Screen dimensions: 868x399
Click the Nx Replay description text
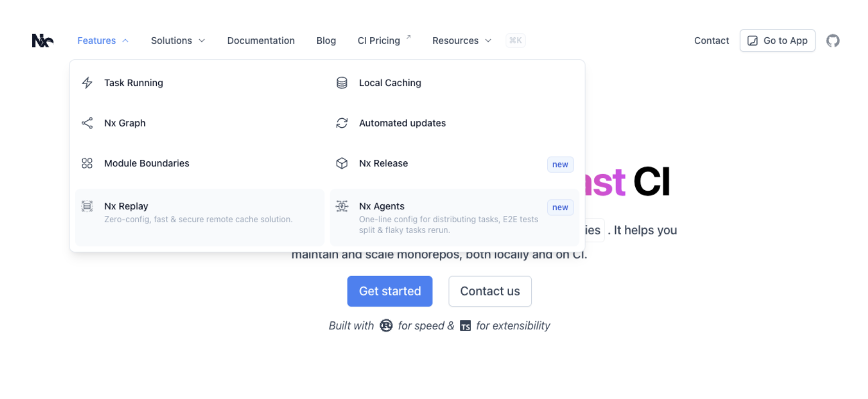(198, 220)
